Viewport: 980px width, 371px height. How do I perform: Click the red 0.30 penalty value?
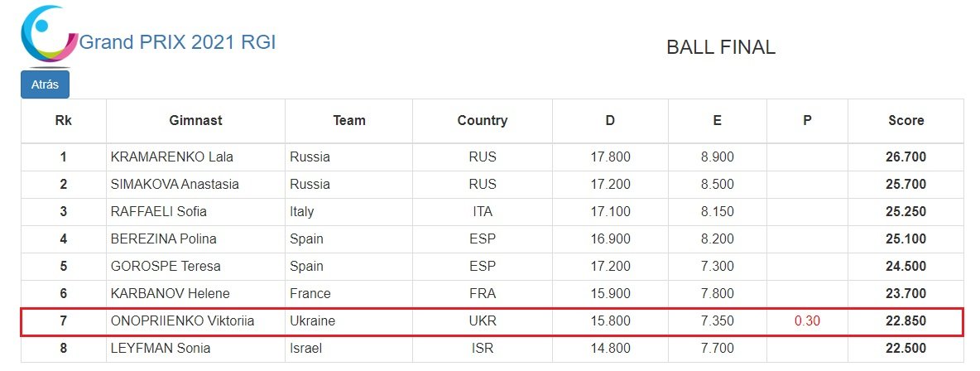[x=807, y=320]
